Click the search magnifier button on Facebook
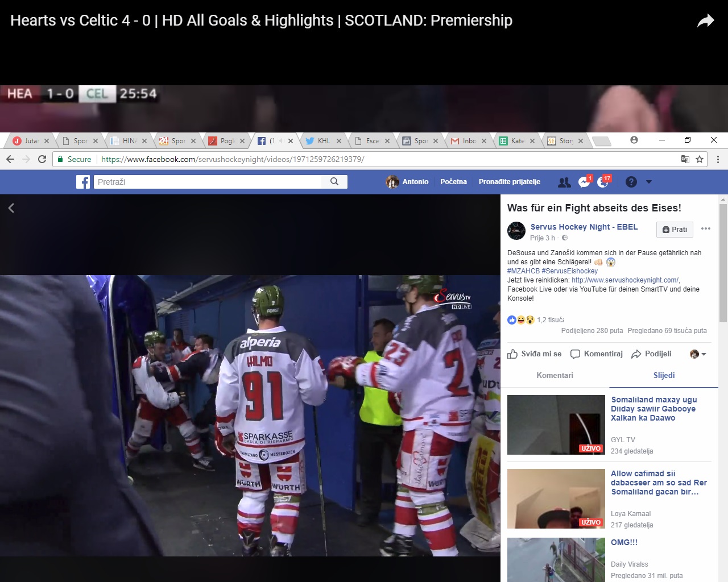Viewport: 728px width, 582px height. [x=334, y=182]
